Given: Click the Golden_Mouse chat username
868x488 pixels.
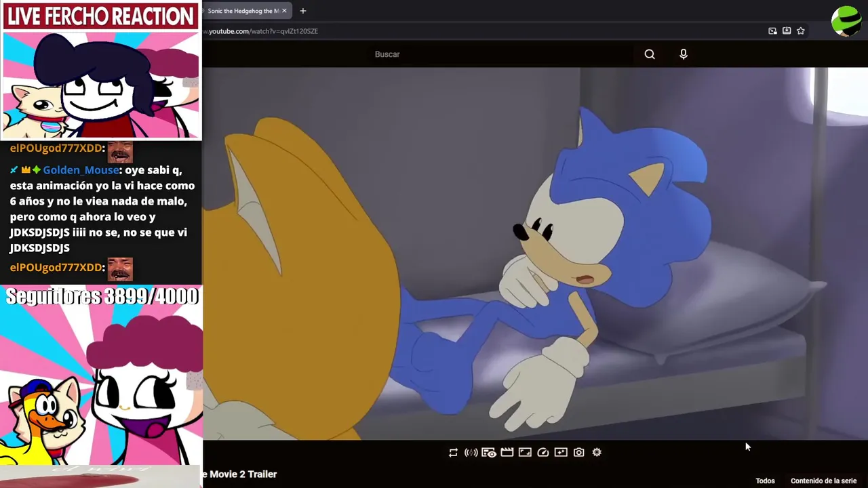Looking at the screenshot, I should click(81, 170).
